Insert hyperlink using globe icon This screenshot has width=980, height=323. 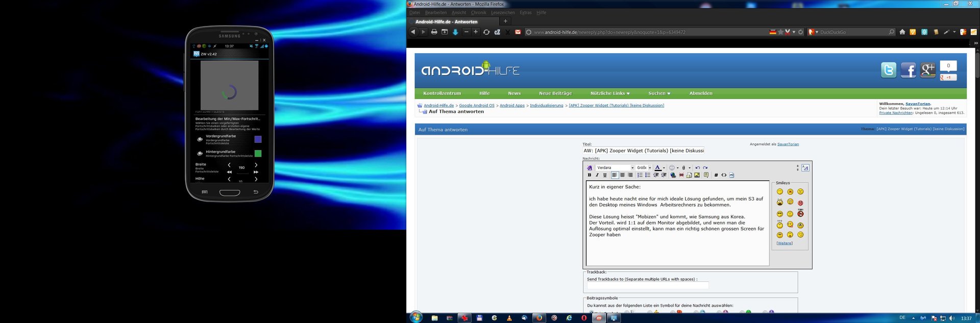tap(673, 175)
